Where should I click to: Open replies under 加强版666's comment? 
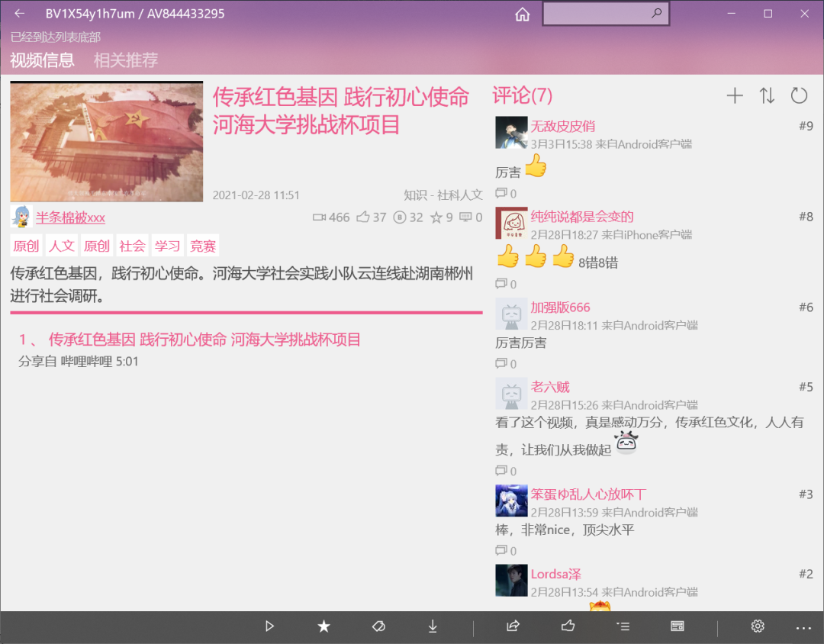(x=506, y=364)
